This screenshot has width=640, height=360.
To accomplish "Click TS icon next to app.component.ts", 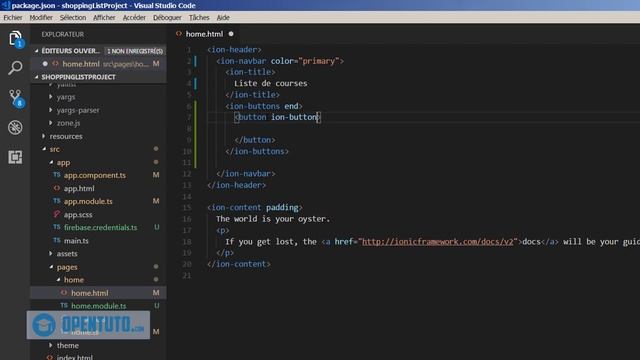I will tap(57, 175).
